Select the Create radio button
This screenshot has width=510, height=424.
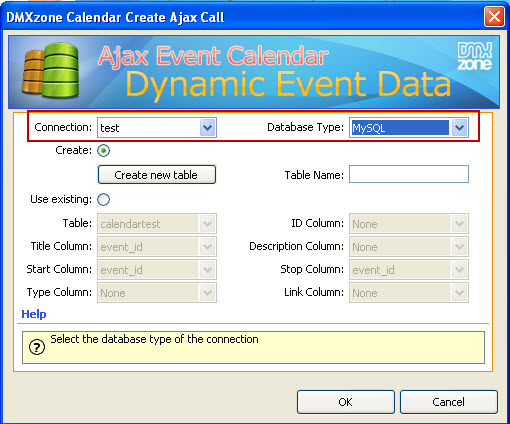[x=103, y=151]
